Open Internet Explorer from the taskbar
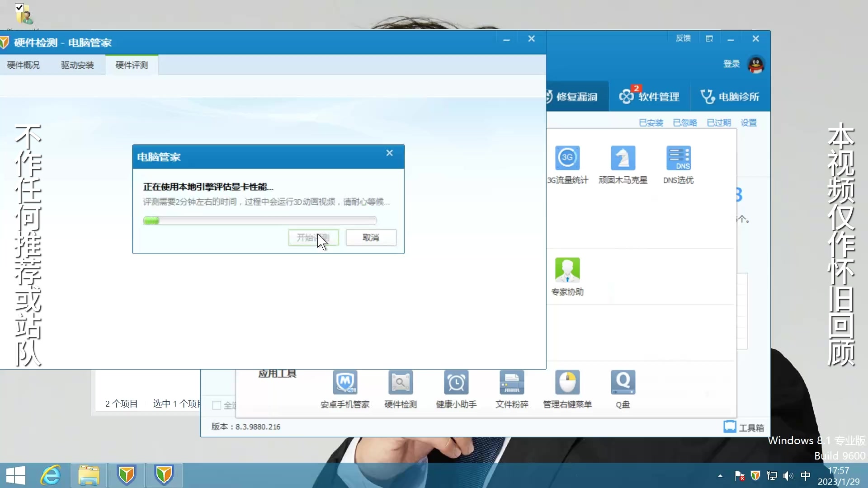 (x=51, y=475)
